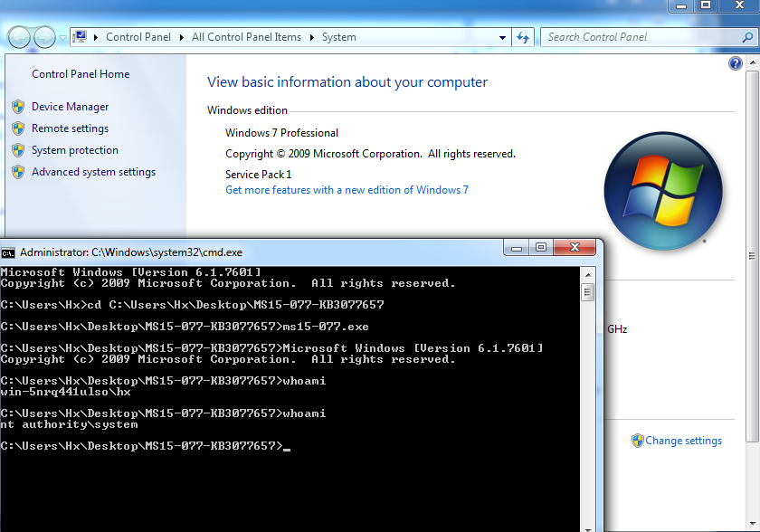Click the cmd.exe title bar icon
This screenshot has width=760, height=532.
click(x=8, y=252)
